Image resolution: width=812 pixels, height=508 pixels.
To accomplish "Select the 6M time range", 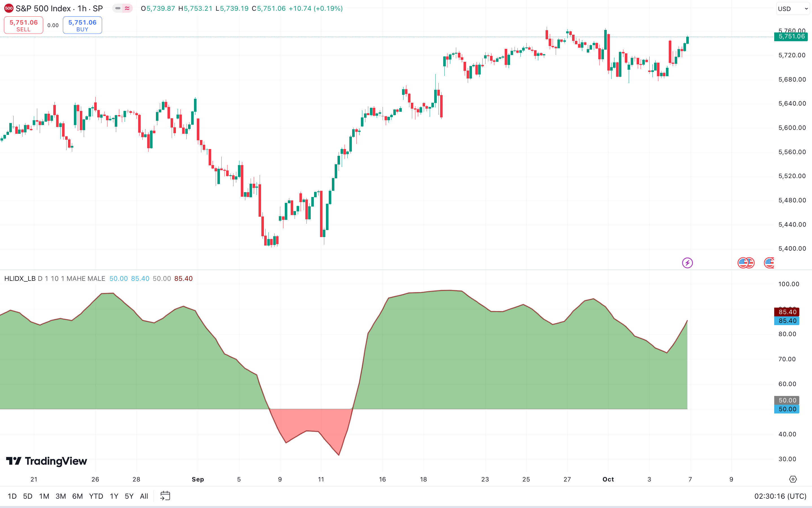I will (78, 496).
